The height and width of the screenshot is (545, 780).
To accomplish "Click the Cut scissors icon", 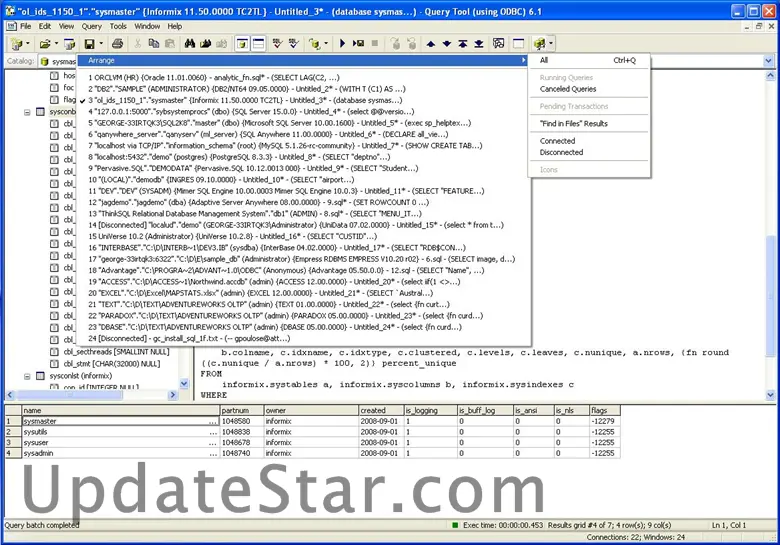I will click(138, 44).
